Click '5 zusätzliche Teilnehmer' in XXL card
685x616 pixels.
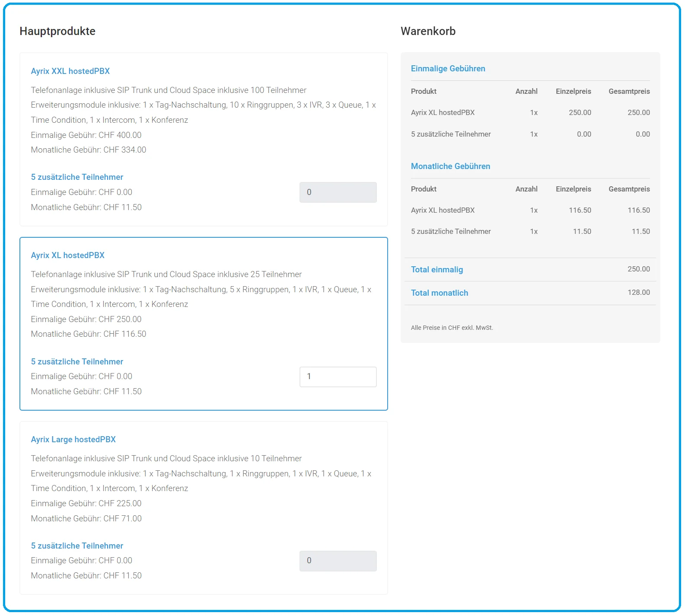pyautogui.click(x=77, y=177)
